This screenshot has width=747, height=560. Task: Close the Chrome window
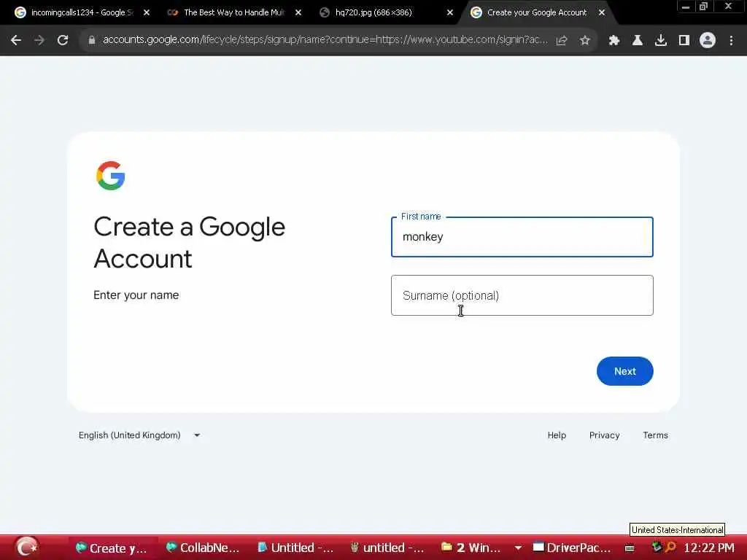coord(728,7)
